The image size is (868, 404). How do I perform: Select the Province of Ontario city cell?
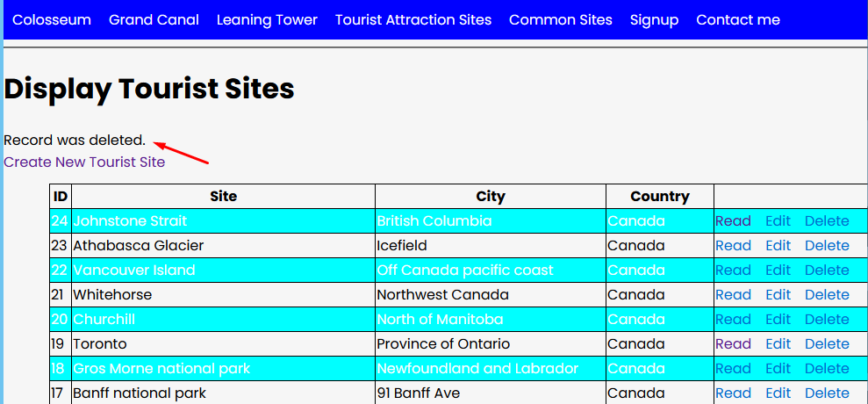(443, 344)
